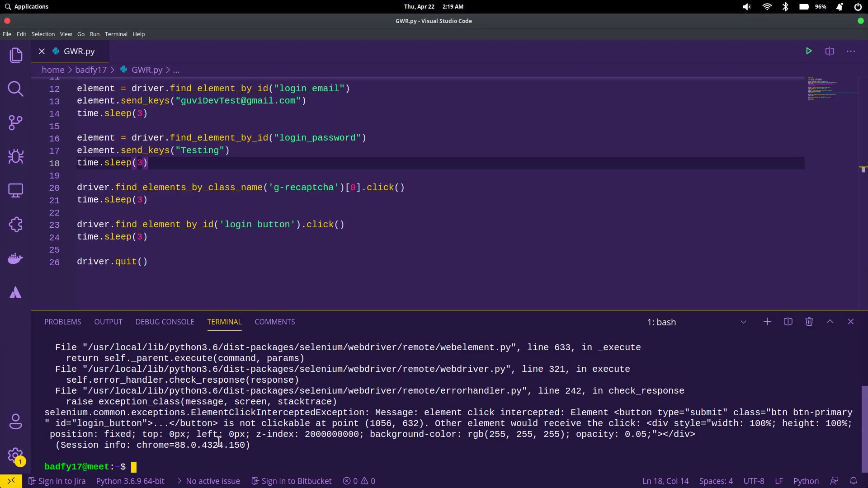Kill terminal with trash icon

(x=809, y=322)
